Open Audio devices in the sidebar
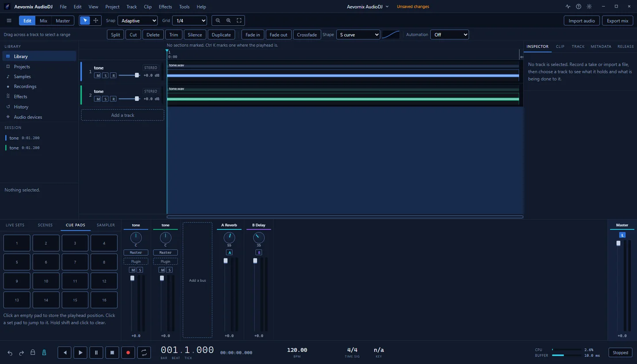The height and width of the screenshot is (364, 637). point(39,117)
